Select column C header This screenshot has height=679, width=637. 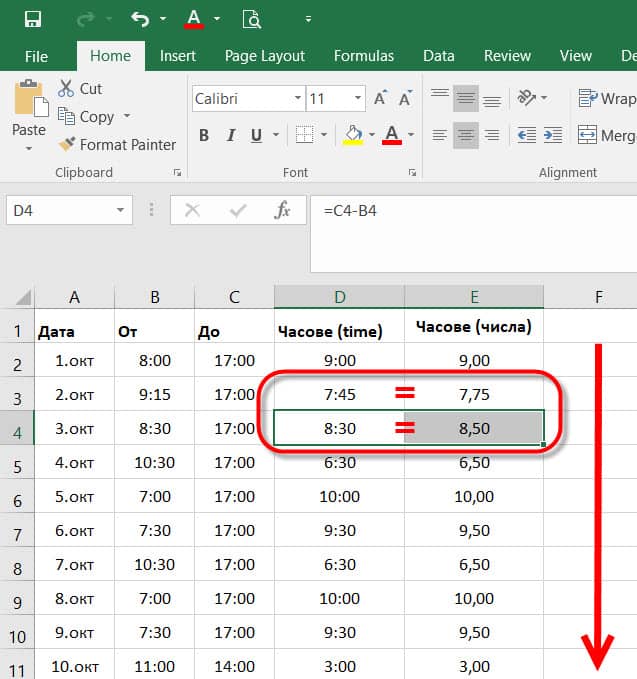click(234, 297)
